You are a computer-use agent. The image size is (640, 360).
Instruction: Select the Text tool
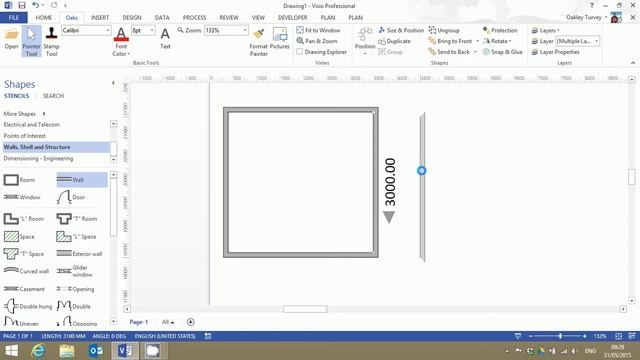[165, 38]
